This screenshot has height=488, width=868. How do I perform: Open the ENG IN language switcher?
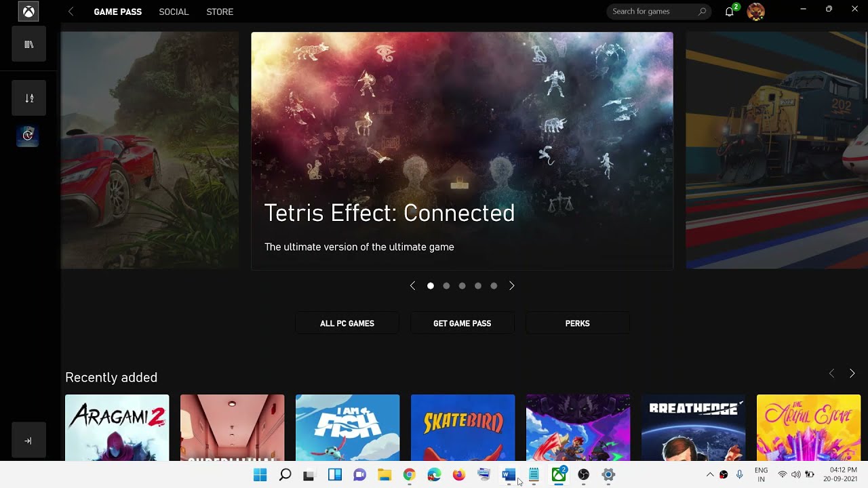pos(761,474)
